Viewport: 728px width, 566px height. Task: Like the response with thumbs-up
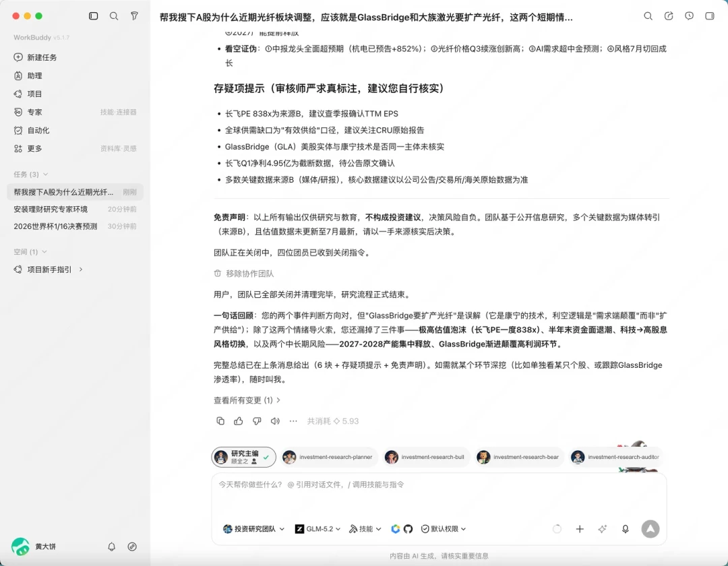pos(239,421)
